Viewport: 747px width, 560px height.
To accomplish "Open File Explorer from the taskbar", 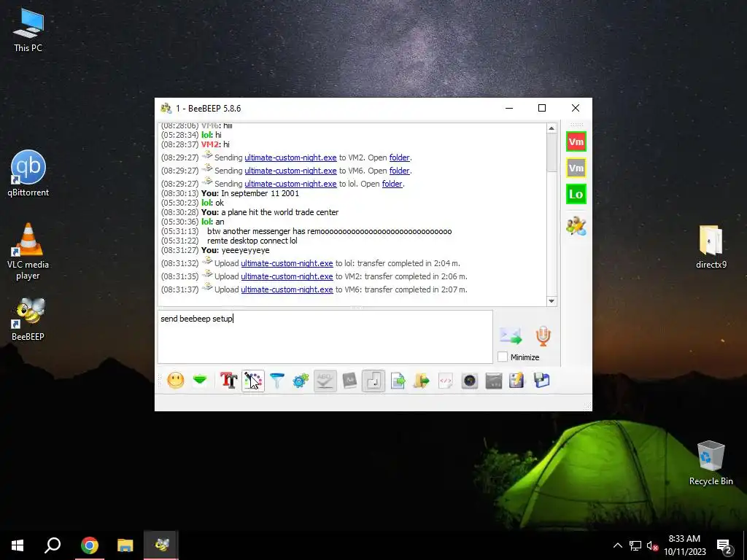I will tap(125, 545).
